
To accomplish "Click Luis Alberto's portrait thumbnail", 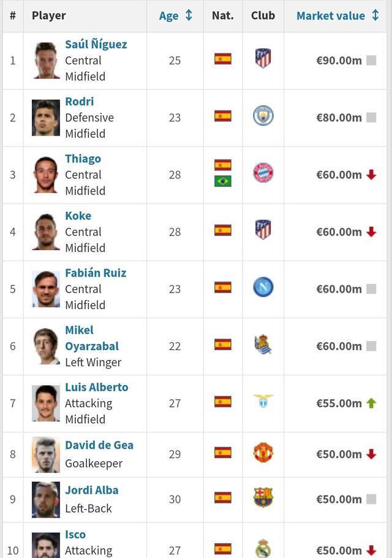I will click(46, 403).
